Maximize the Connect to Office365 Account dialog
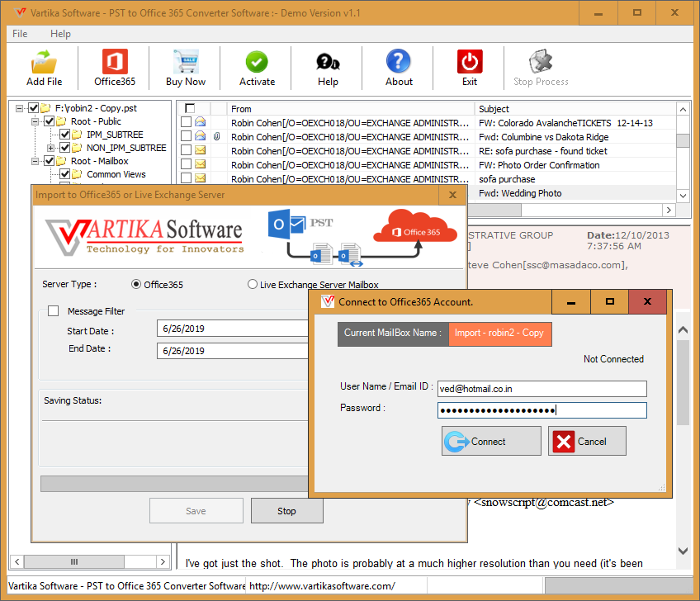700x601 pixels. tap(609, 302)
